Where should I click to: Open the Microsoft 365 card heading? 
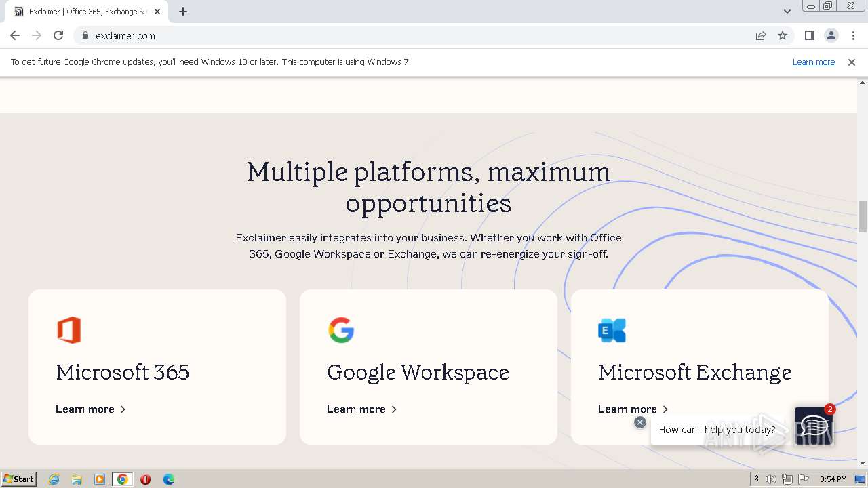(x=123, y=372)
